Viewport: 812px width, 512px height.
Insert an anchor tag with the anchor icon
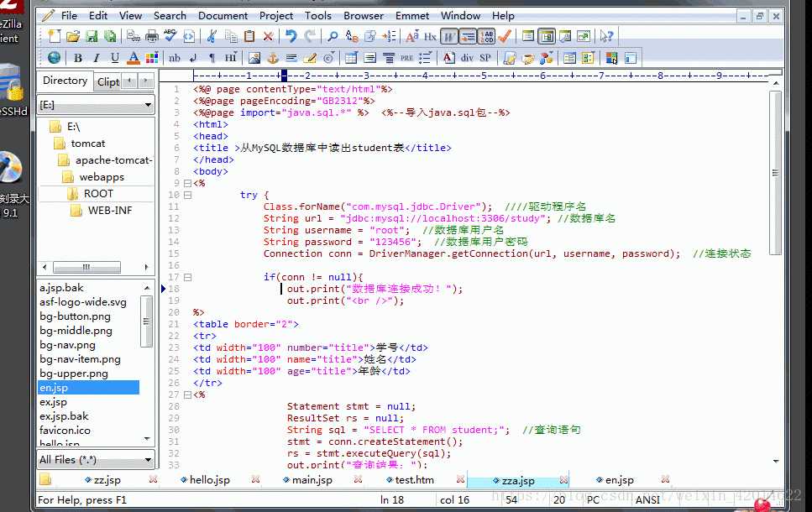[x=273, y=58]
